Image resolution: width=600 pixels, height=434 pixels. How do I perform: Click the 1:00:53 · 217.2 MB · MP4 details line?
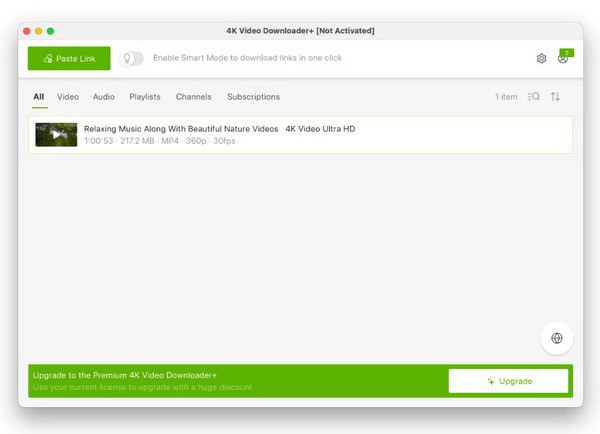[160, 141]
